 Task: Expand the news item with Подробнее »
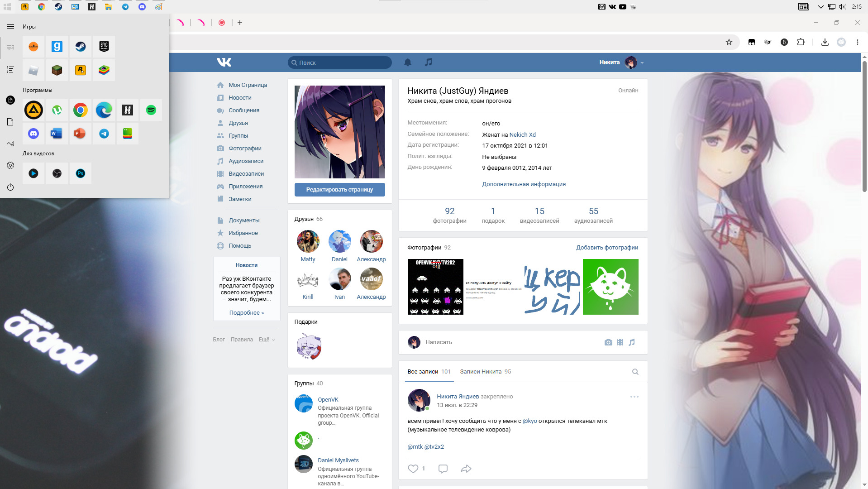[x=247, y=313]
